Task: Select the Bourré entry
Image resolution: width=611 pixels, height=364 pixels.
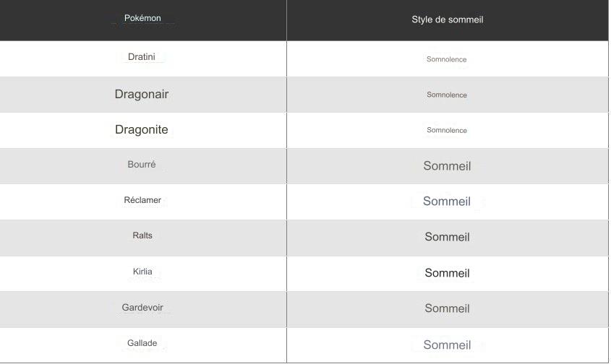Action: pos(142,165)
